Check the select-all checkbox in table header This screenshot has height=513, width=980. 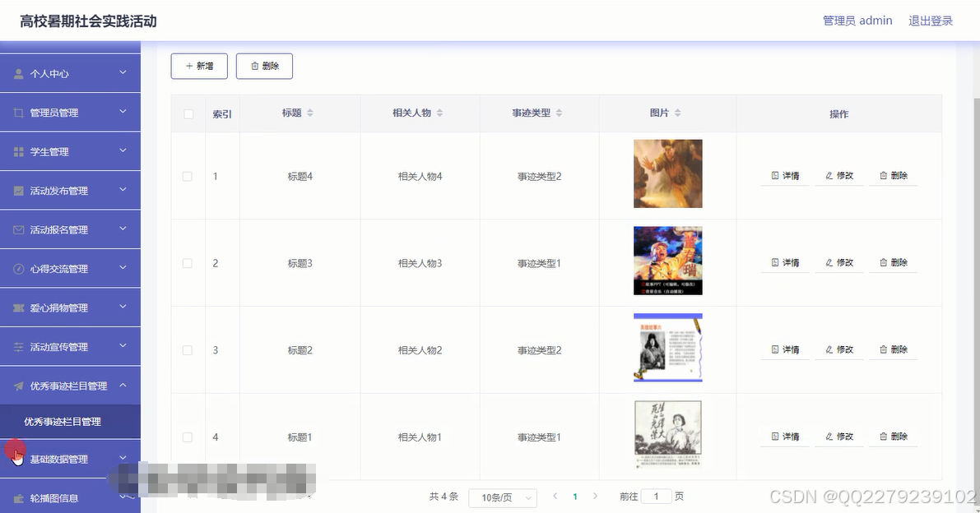[x=187, y=114]
